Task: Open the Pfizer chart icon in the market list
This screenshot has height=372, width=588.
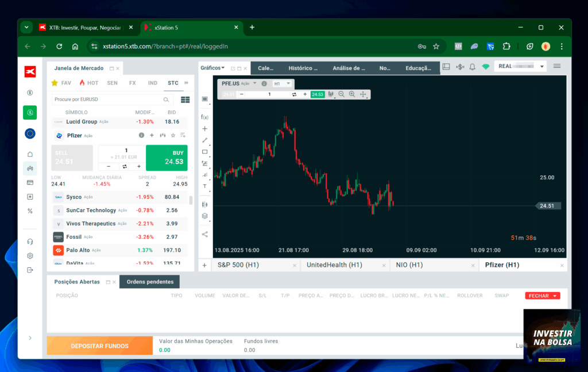Action: [x=163, y=135]
